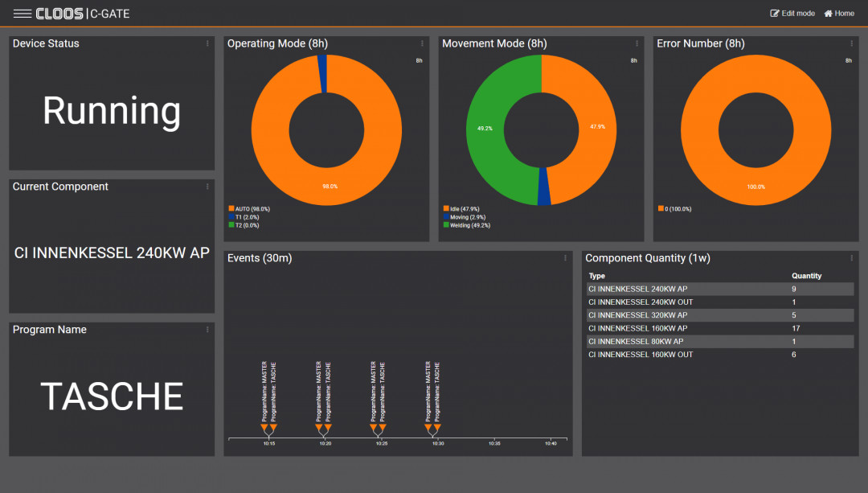Toggle Welding series in Movement Mode legend
Screen dimensions: 868x493
[470, 225]
